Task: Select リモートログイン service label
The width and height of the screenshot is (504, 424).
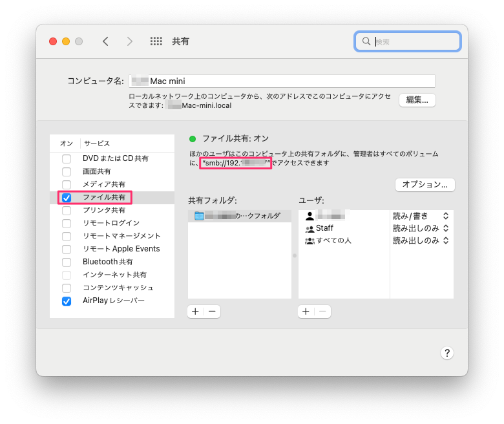Action: click(x=111, y=223)
